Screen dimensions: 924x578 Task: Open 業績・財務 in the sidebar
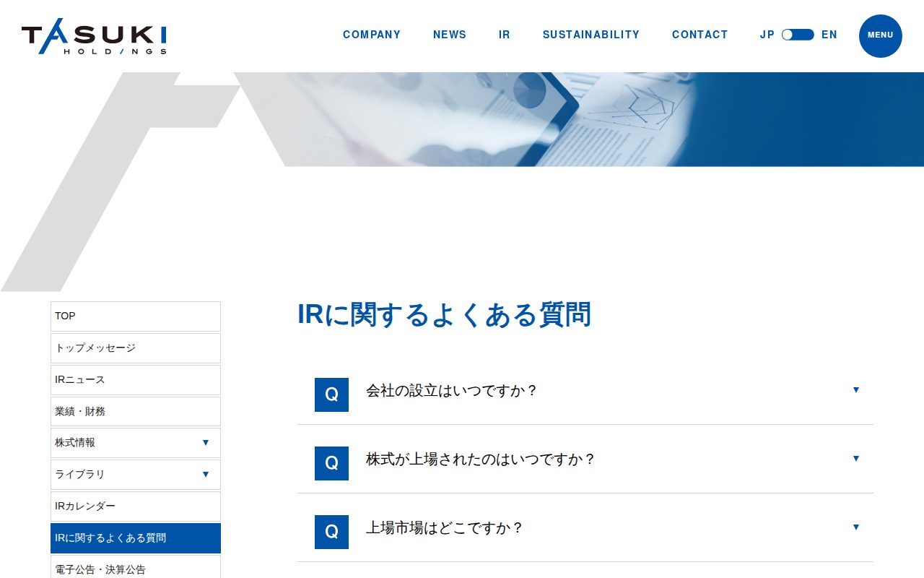point(136,411)
